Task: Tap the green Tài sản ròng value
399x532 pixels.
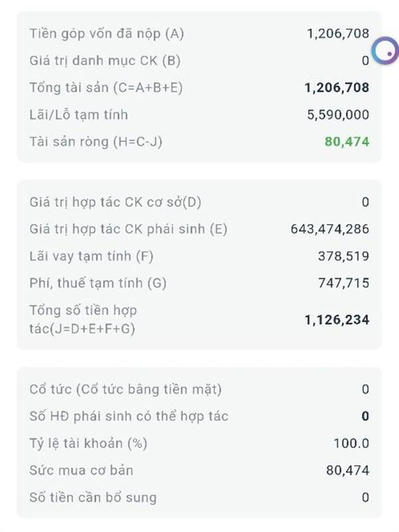Action: (x=346, y=142)
